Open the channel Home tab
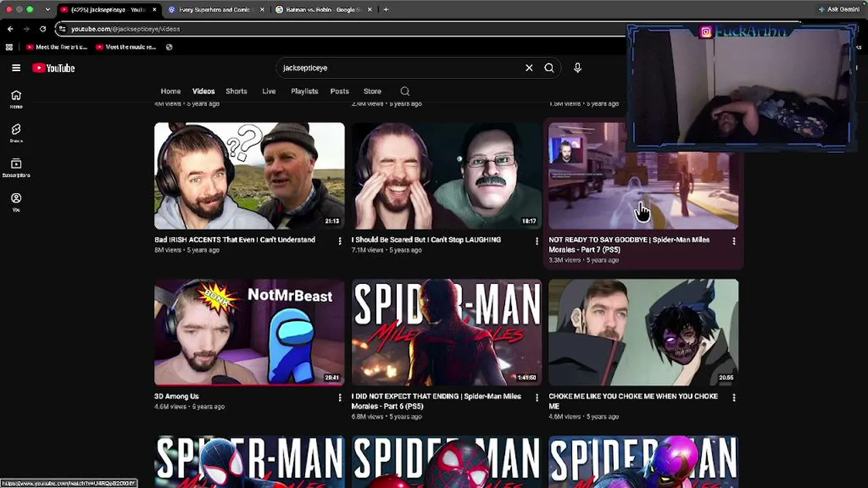 171,91
